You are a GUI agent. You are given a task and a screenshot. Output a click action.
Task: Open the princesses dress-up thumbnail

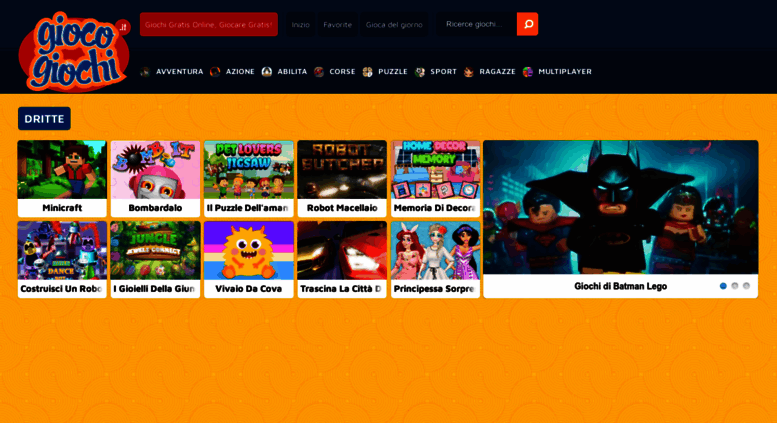[435, 251]
